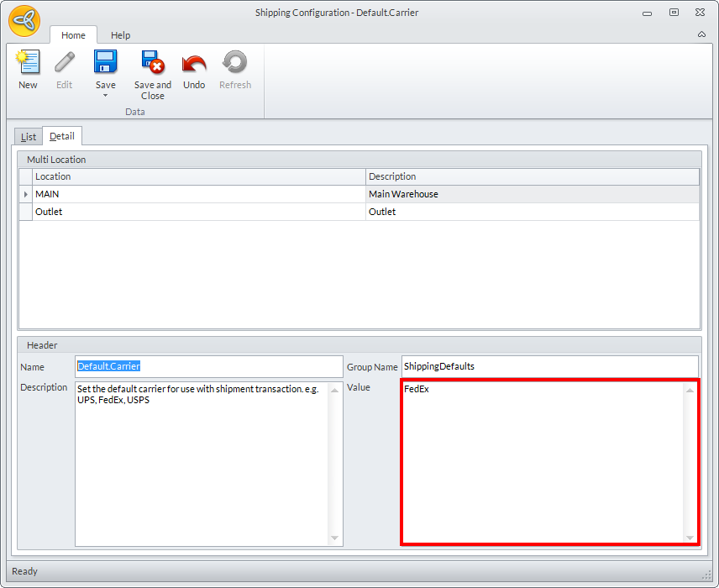The height and width of the screenshot is (588, 719).
Task: Select the Outlet location row
Action: point(359,212)
